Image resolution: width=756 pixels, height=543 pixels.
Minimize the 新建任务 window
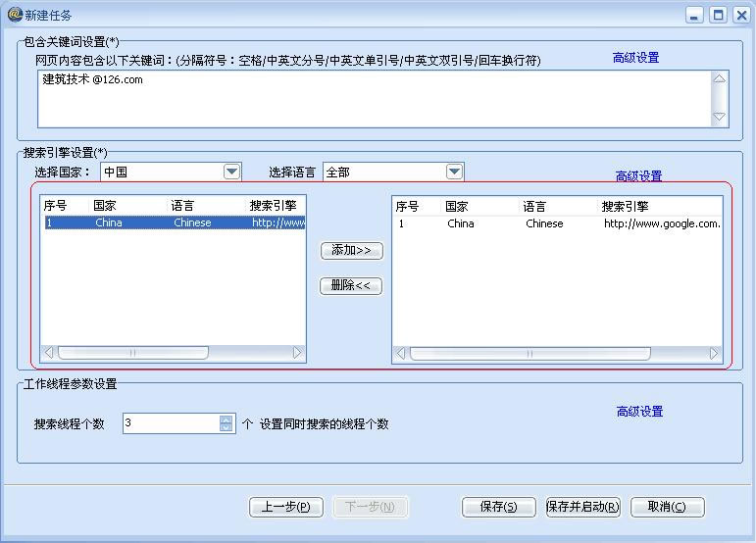coord(695,15)
